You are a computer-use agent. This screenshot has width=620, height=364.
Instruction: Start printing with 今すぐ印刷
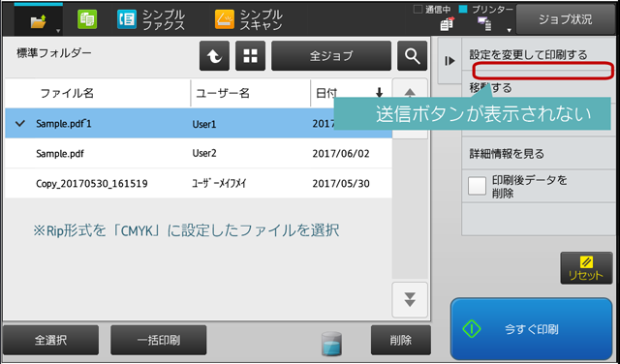(531, 329)
